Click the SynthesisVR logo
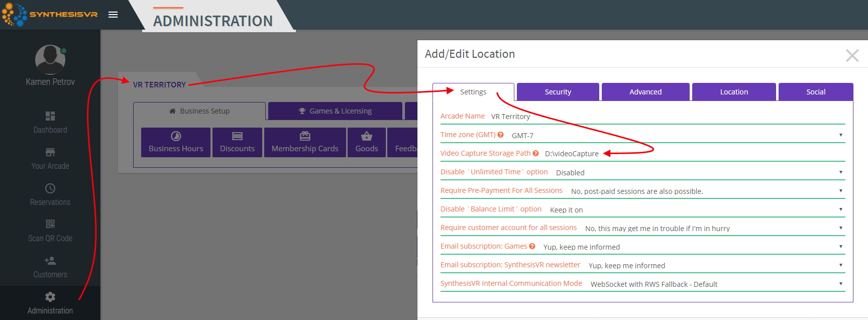 pyautogui.click(x=50, y=15)
